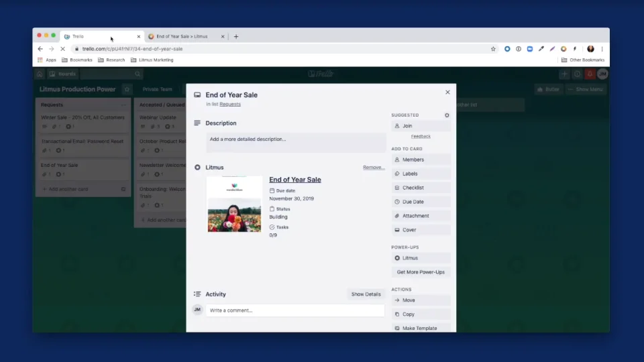Click the JM account avatar in Trello header
The image size is (644, 362).
click(602, 74)
